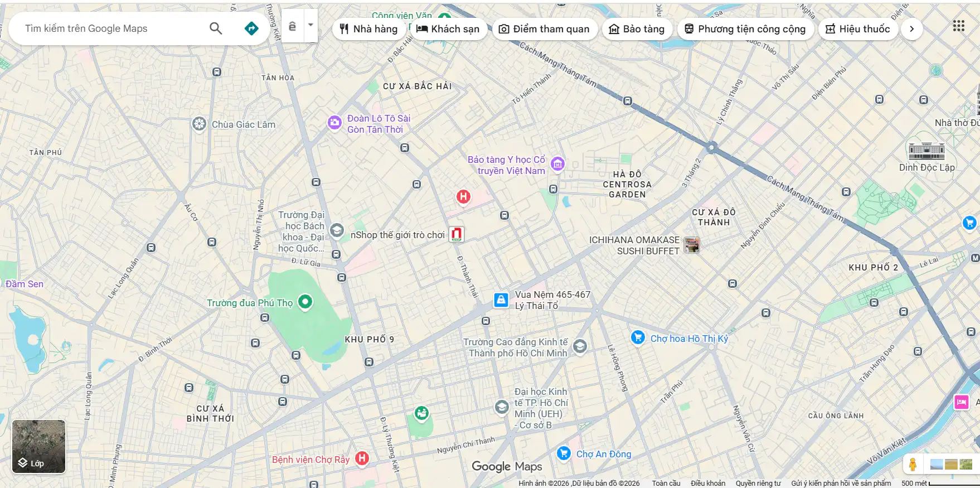Click the nShop thế giới trò chơi marker

(x=457, y=234)
